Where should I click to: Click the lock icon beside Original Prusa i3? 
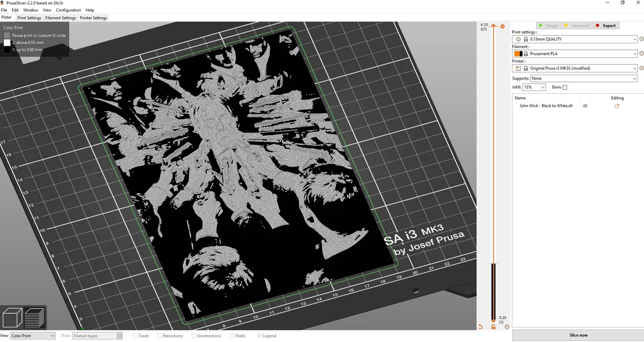526,68
